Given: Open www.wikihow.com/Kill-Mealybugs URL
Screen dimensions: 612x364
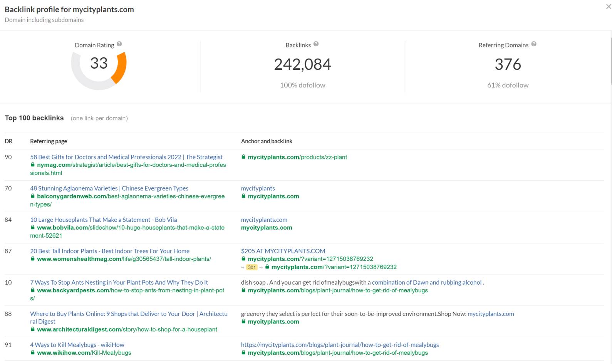Looking at the screenshot, I should 84,353.
